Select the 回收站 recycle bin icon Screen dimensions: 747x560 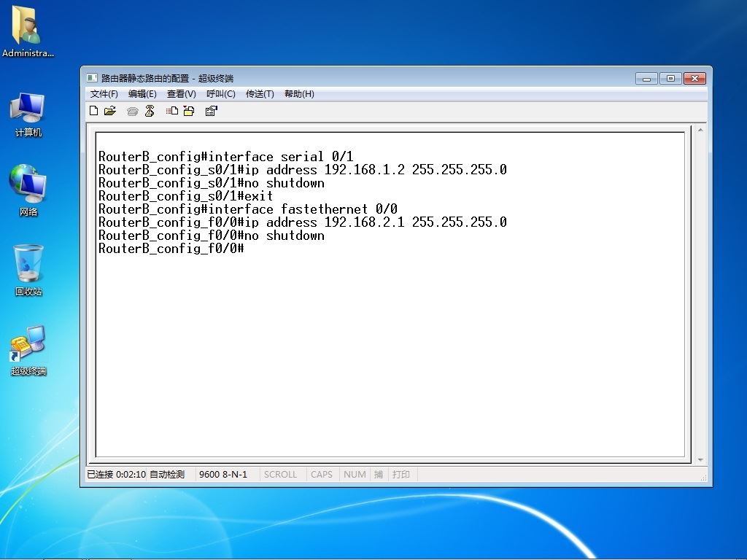28,270
